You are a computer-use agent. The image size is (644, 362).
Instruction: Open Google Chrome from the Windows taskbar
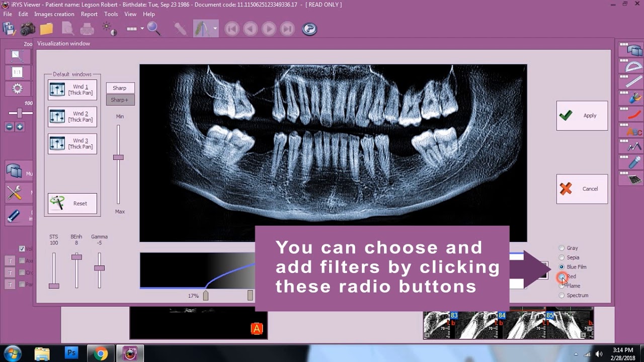click(x=101, y=354)
